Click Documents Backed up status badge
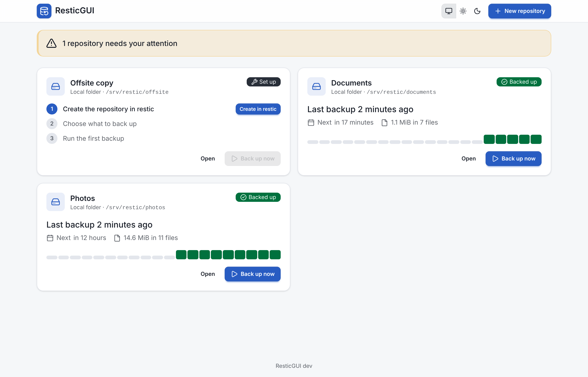588x377 pixels. point(519,82)
